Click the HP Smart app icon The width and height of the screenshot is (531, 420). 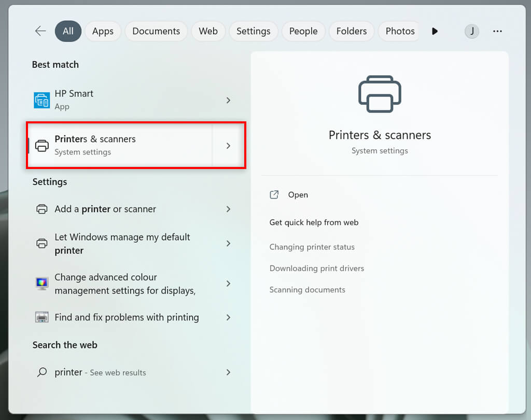(x=41, y=100)
